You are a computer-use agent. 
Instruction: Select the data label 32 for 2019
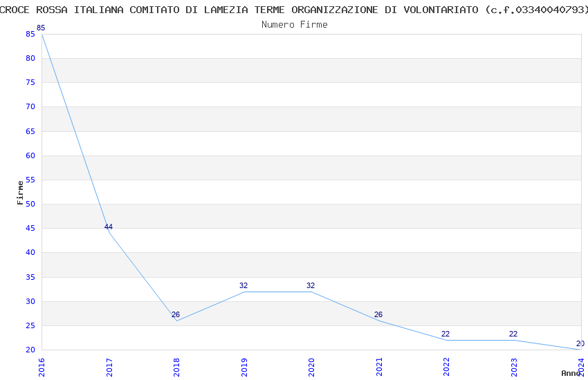[x=244, y=285]
